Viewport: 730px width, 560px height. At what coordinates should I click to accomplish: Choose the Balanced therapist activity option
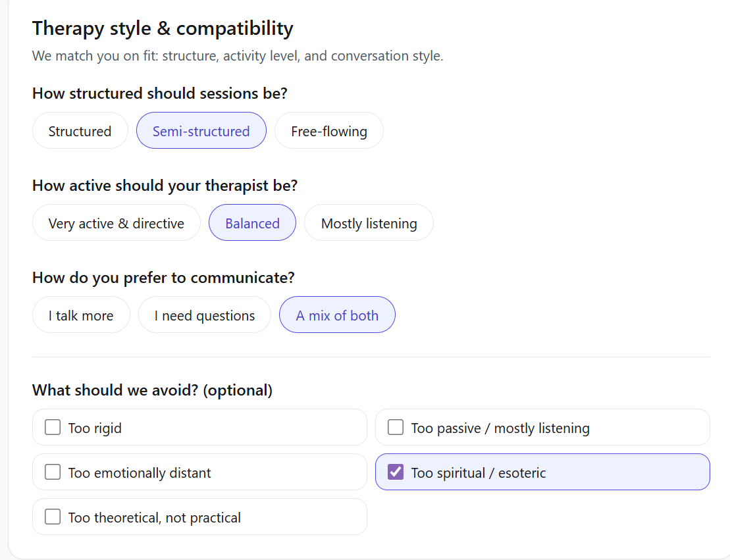tap(252, 223)
